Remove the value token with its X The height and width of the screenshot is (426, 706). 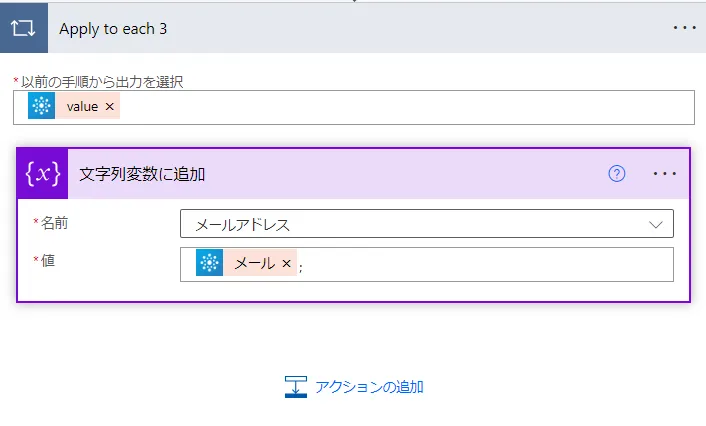coord(109,107)
